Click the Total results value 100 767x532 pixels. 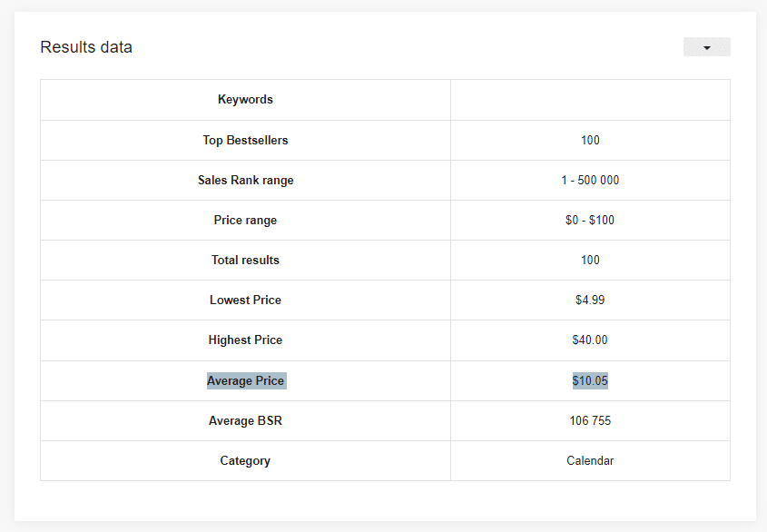point(590,260)
